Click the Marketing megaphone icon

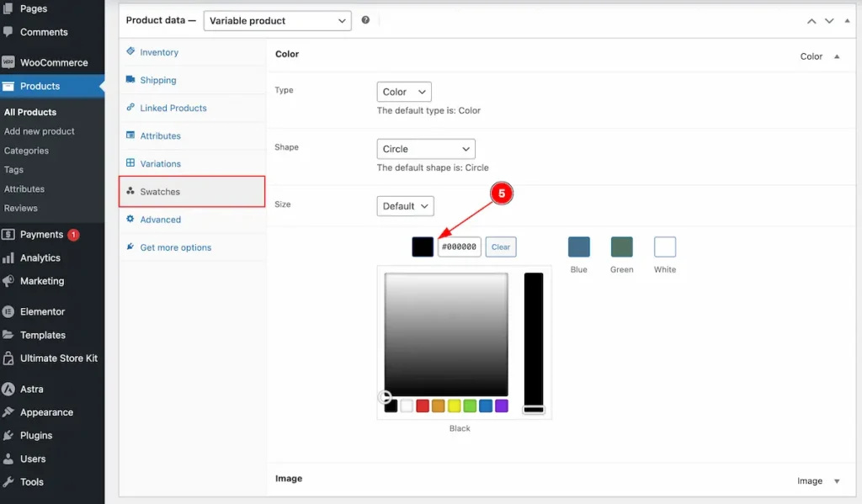[8, 281]
